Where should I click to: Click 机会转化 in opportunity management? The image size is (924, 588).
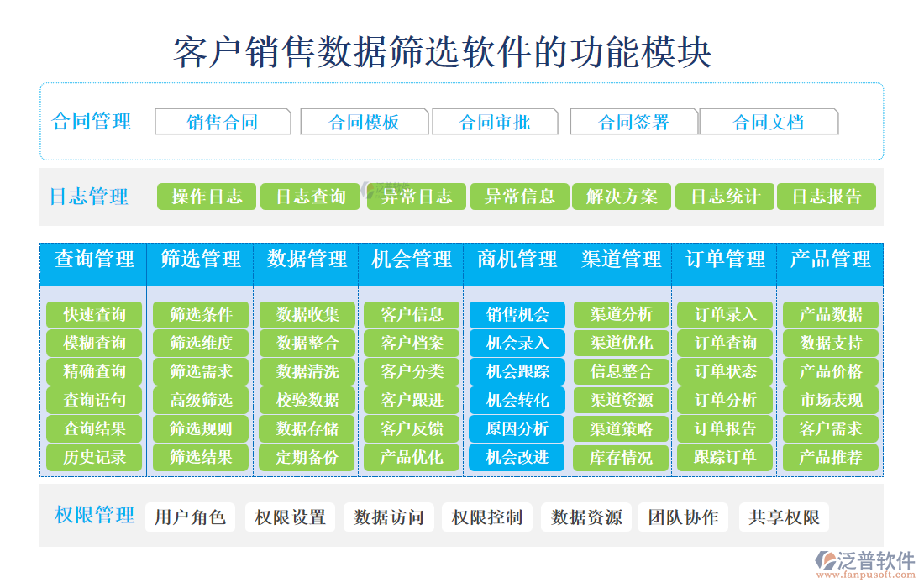click(516, 401)
